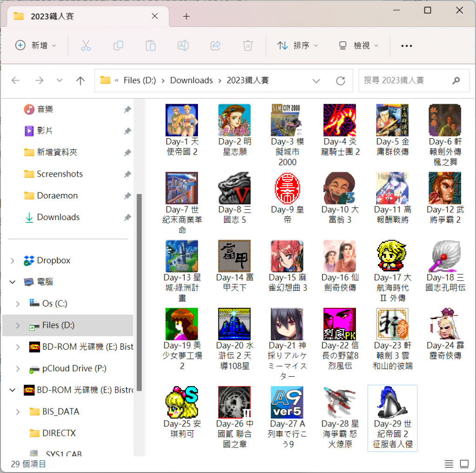
Task: Open 音樂 in quick access
Action: click(x=45, y=109)
